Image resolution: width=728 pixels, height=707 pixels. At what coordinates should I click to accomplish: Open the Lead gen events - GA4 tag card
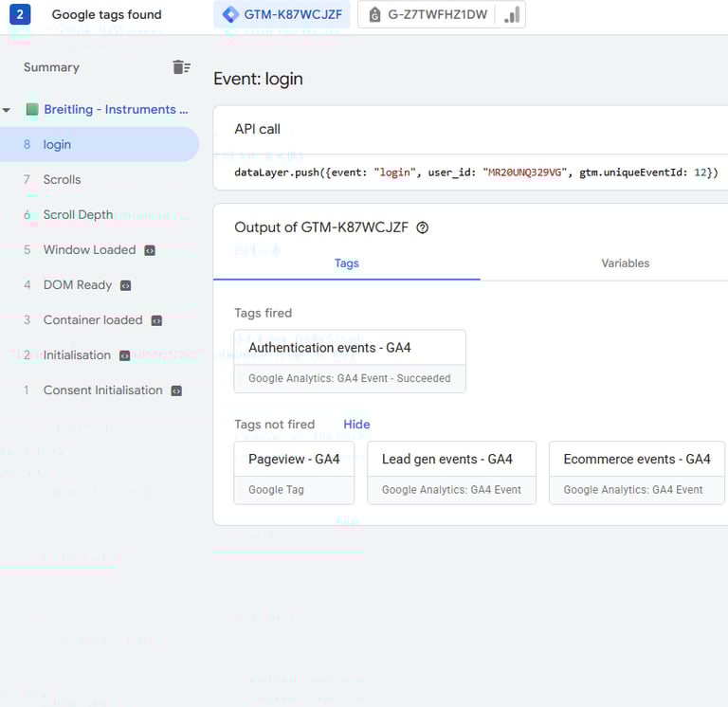(452, 473)
